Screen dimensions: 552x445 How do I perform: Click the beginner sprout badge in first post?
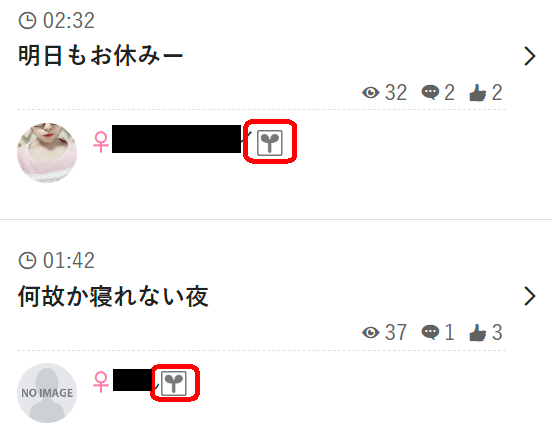(270, 143)
